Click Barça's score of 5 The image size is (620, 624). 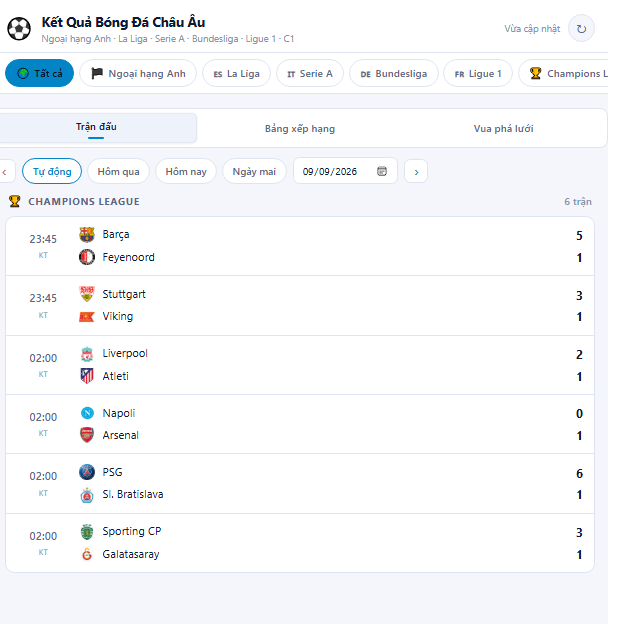tap(579, 236)
